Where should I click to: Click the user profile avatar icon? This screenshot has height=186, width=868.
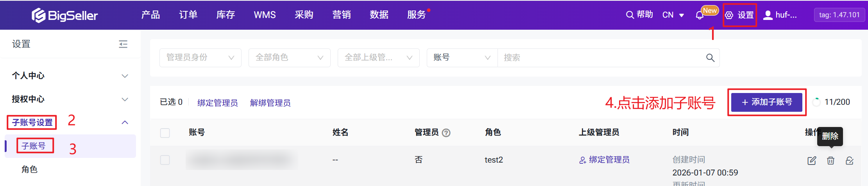pos(768,15)
